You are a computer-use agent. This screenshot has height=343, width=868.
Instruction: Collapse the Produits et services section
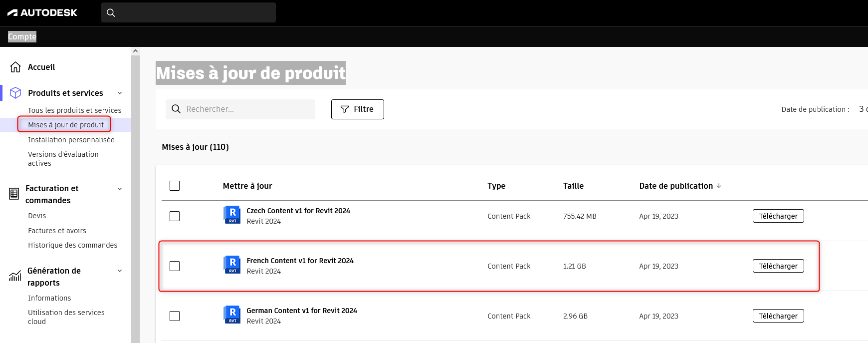120,93
